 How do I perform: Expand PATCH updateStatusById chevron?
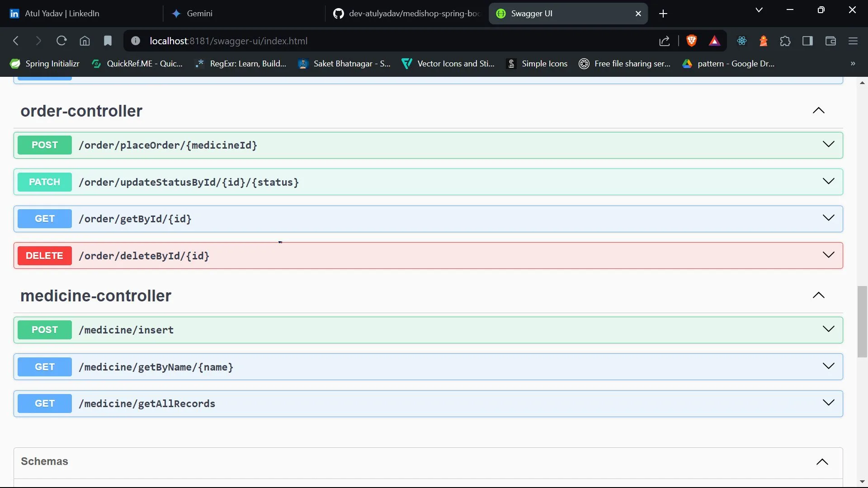[x=828, y=181]
